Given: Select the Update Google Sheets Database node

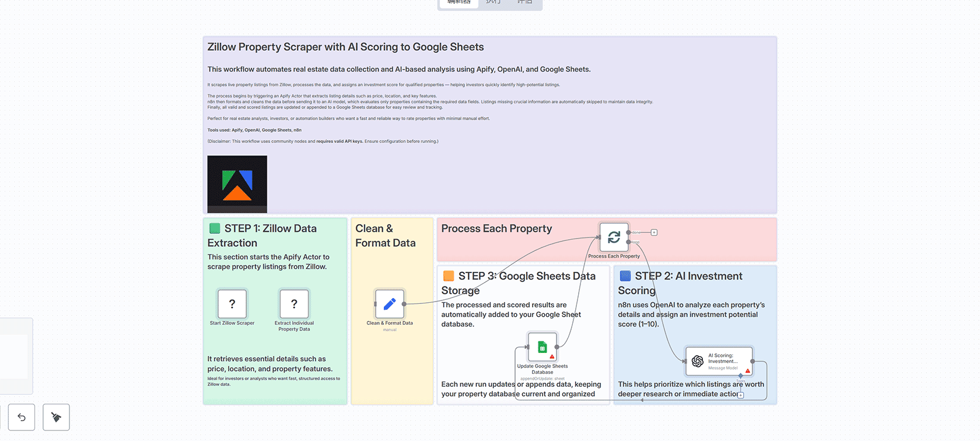Looking at the screenshot, I should (x=542, y=347).
